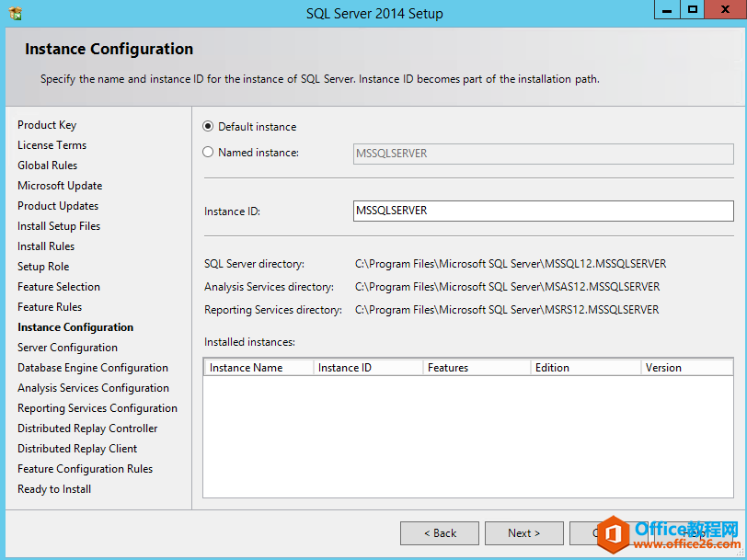Select Reporting Services Configuration step
Viewport: 747px width, 560px height.
pos(98,408)
